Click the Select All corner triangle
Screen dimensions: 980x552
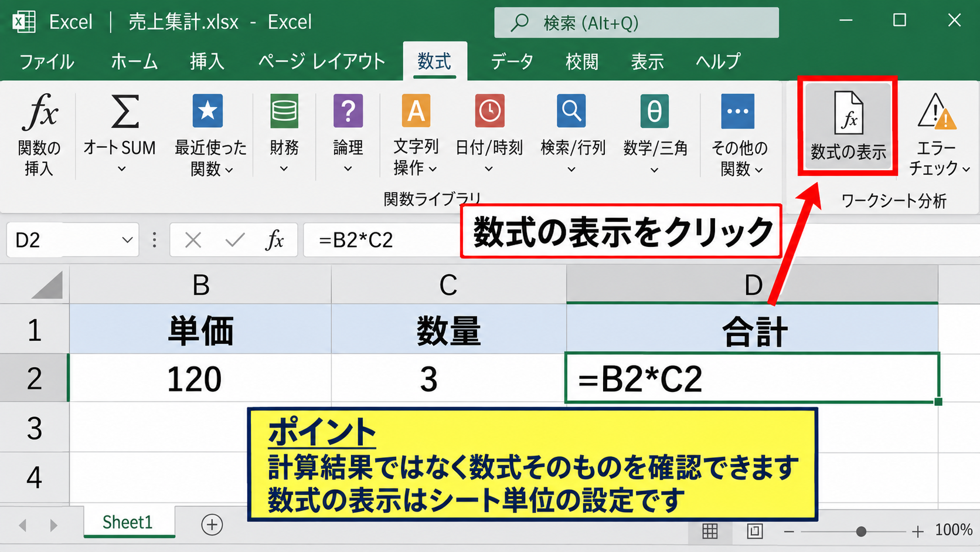point(47,285)
